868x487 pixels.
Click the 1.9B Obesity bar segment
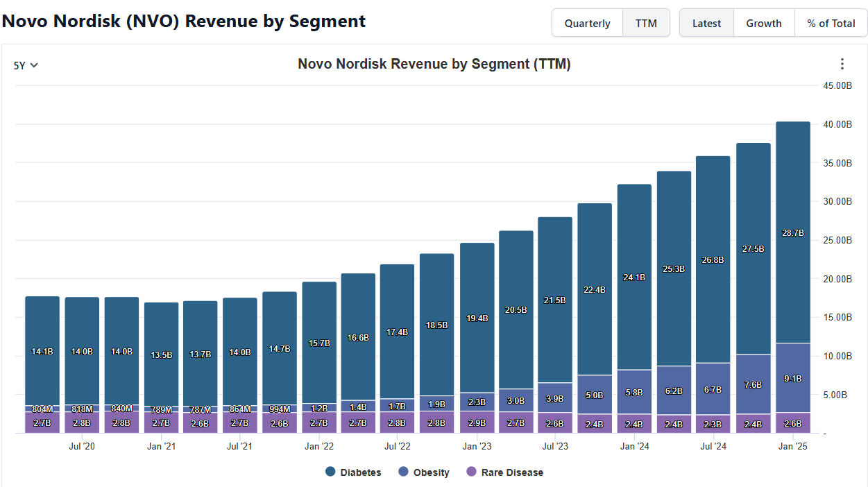437,404
